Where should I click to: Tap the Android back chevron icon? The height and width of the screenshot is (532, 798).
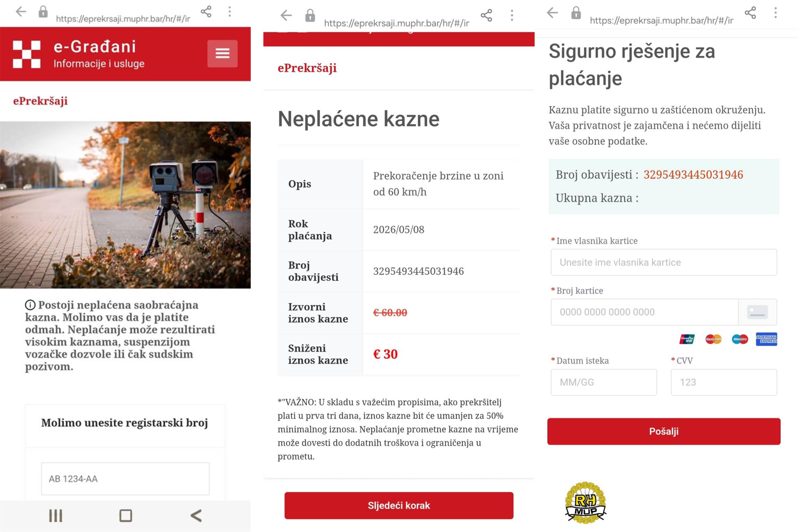pos(196,515)
